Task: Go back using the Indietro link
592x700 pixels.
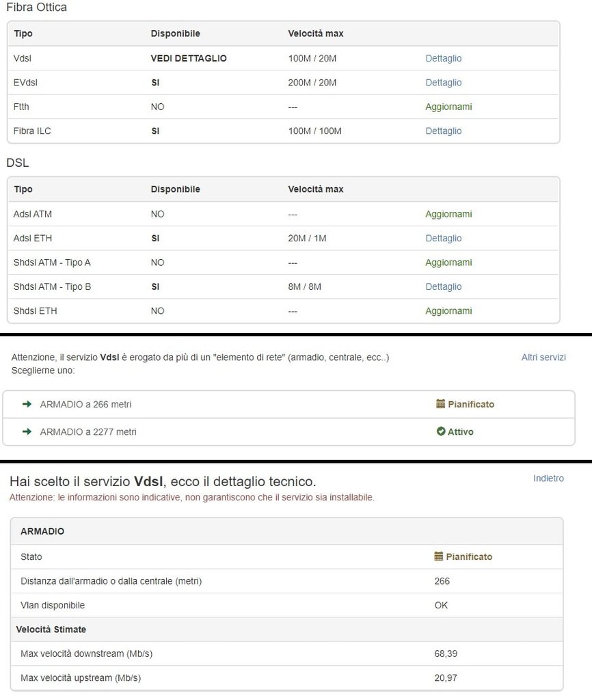Action: click(x=548, y=478)
